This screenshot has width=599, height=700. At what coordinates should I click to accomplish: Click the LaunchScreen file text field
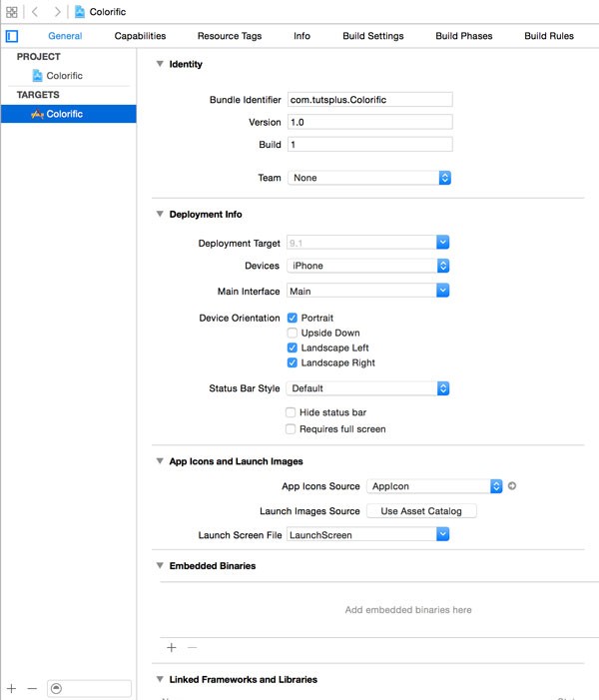pyautogui.click(x=361, y=535)
